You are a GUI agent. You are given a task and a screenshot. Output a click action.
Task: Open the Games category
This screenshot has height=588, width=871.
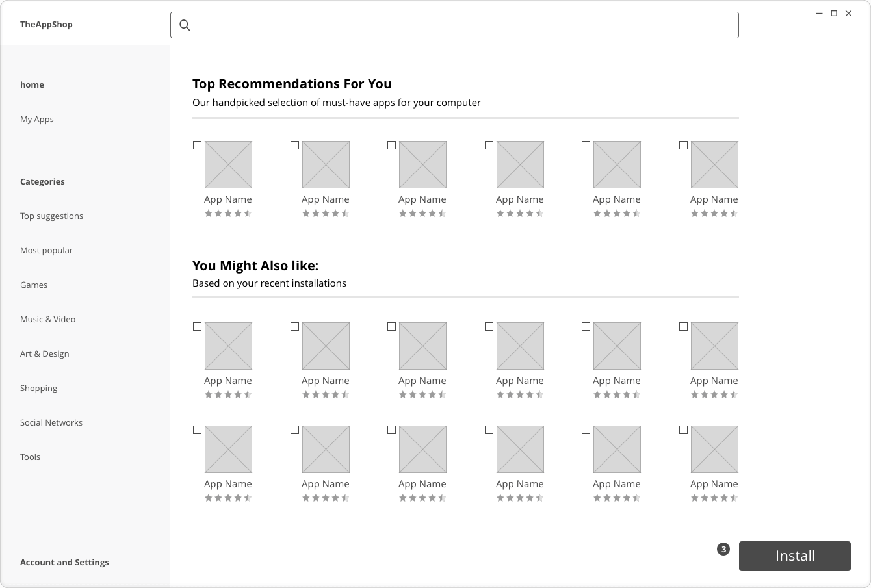tap(34, 285)
